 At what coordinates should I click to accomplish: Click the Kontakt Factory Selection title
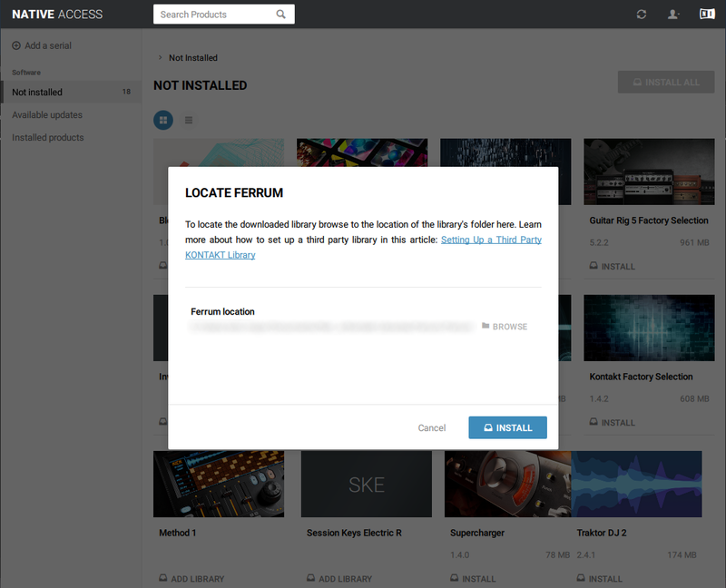pyautogui.click(x=642, y=377)
